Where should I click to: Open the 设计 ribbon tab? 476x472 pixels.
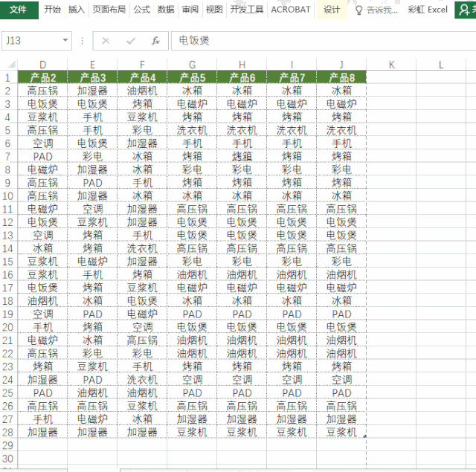click(332, 10)
